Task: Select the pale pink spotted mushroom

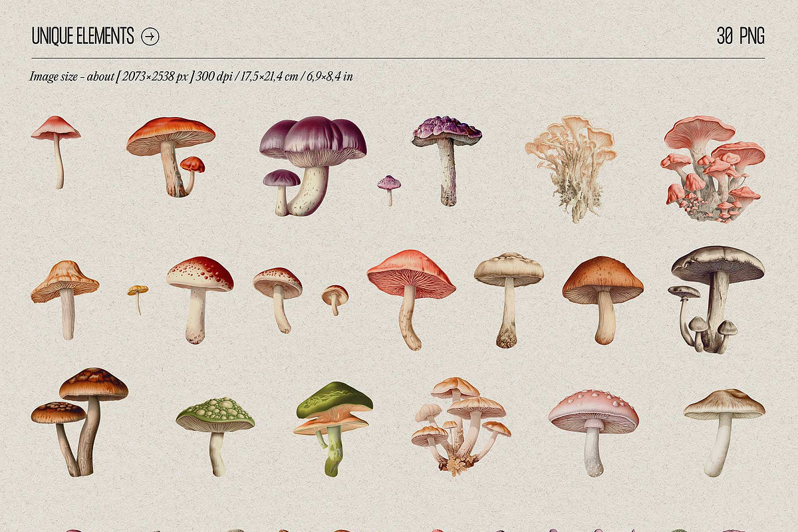Action: (x=594, y=433)
